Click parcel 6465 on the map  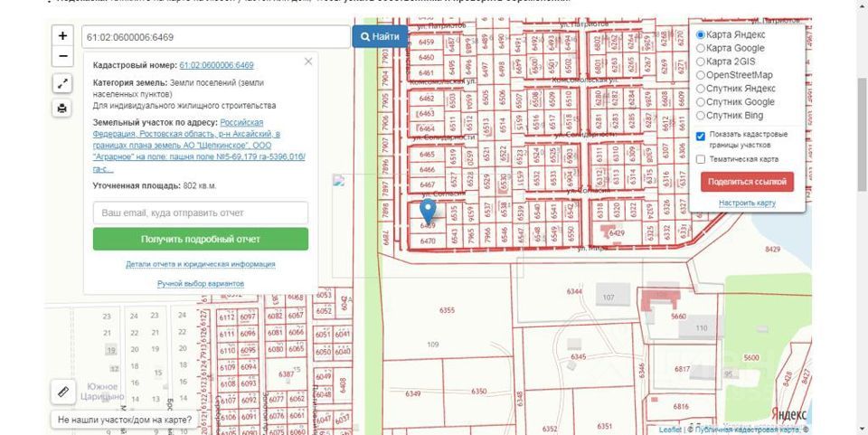[427, 155]
